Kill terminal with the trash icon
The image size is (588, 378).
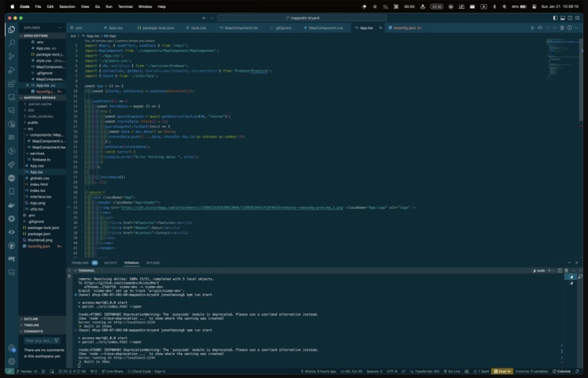tap(566, 271)
